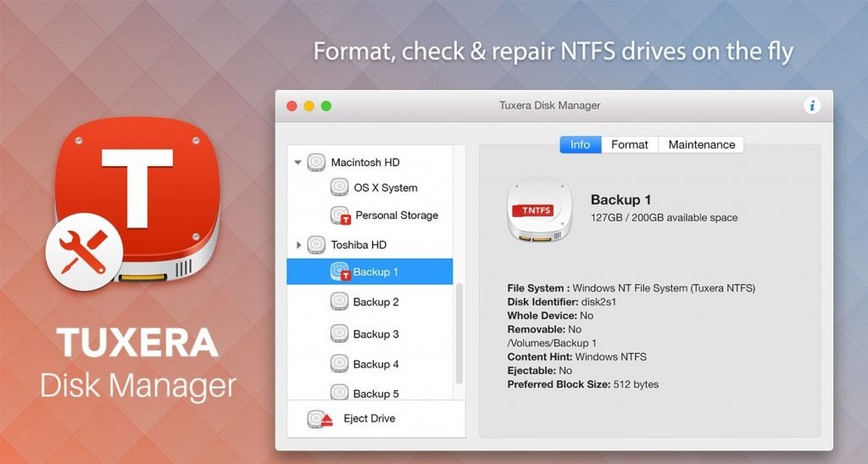Image resolution: width=868 pixels, height=464 pixels.
Task: Click the Whole Device: No line
Action: pos(550,316)
